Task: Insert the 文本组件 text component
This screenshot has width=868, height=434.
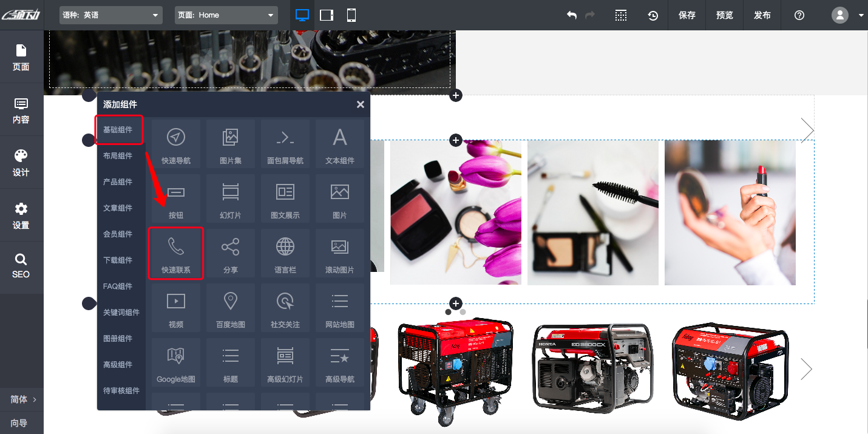Action: (339, 144)
